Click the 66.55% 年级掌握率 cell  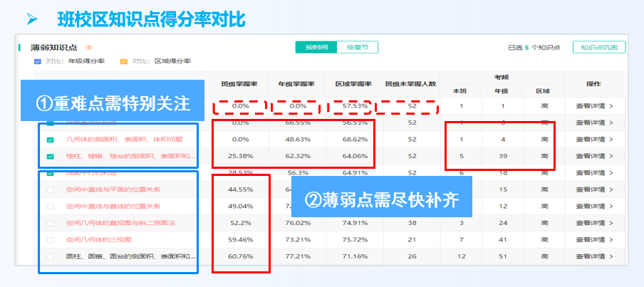298,122
